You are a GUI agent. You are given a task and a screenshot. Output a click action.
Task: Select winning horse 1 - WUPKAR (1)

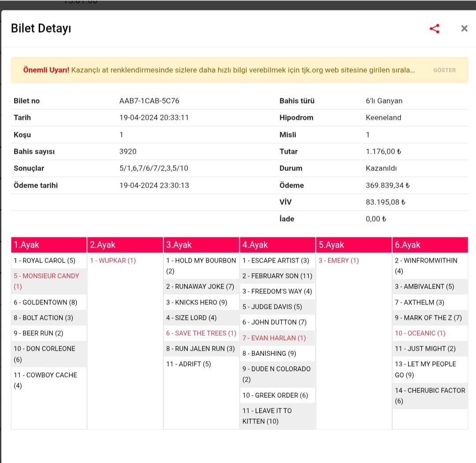[125, 261]
